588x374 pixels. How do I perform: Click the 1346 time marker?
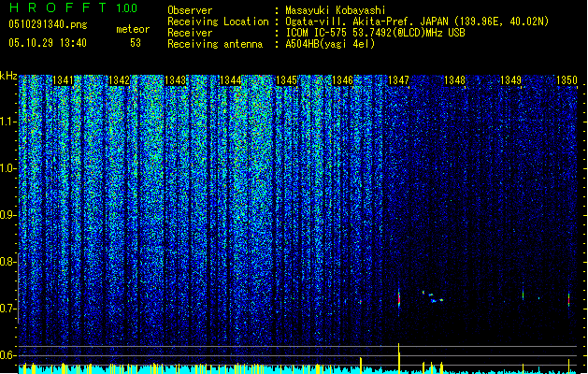point(342,80)
